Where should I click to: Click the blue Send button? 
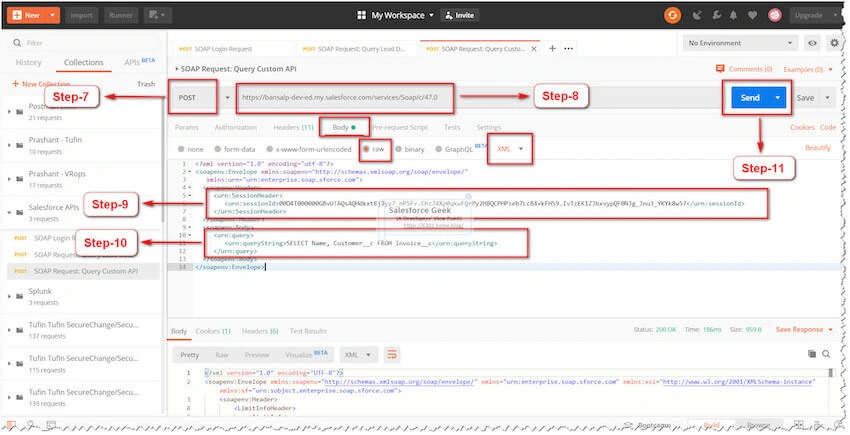(x=750, y=98)
